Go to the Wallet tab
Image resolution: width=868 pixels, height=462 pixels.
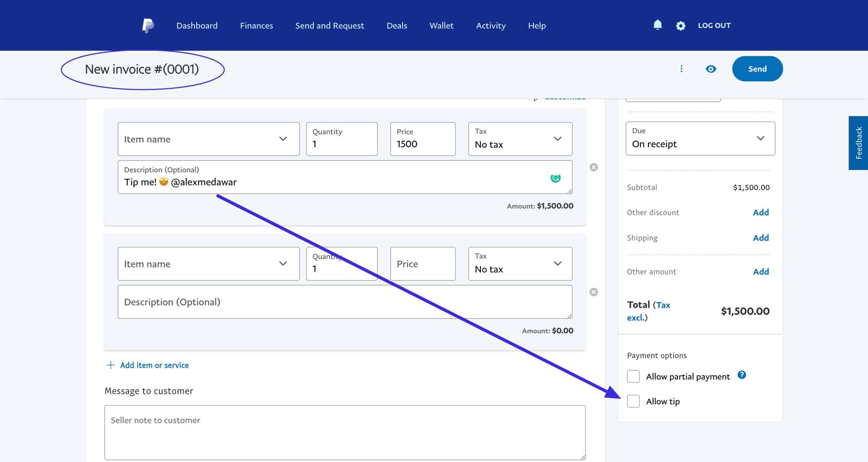click(441, 26)
